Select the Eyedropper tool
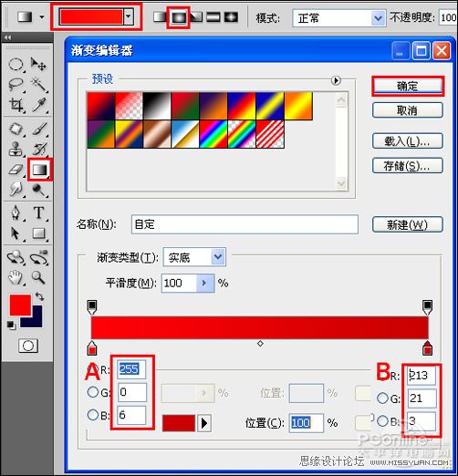 pyautogui.click(x=39, y=105)
